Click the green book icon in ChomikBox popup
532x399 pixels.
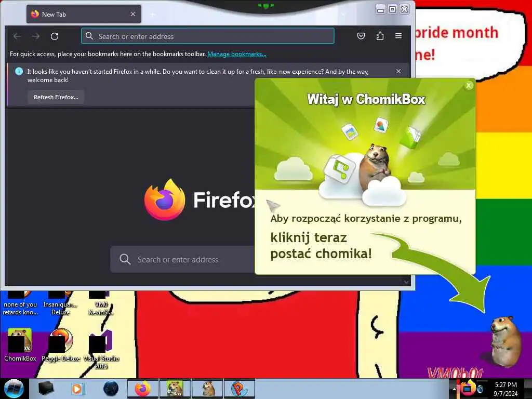pyautogui.click(x=409, y=137)
